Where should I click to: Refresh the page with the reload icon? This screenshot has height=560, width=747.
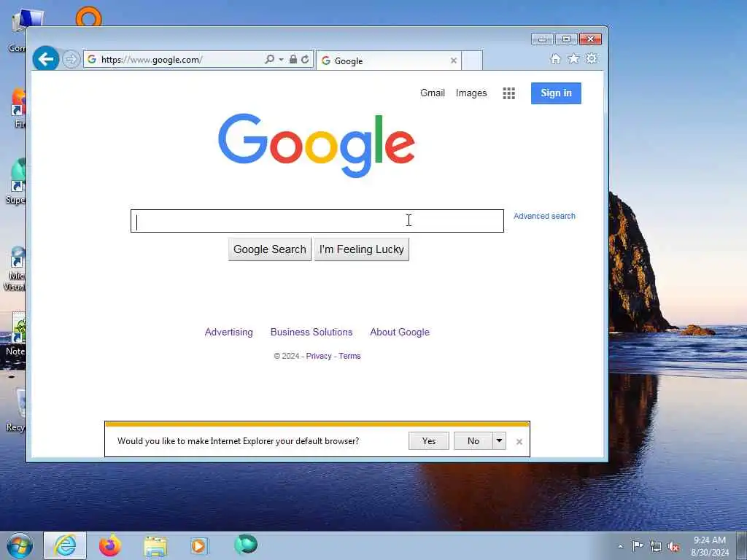tap(305, 60)
